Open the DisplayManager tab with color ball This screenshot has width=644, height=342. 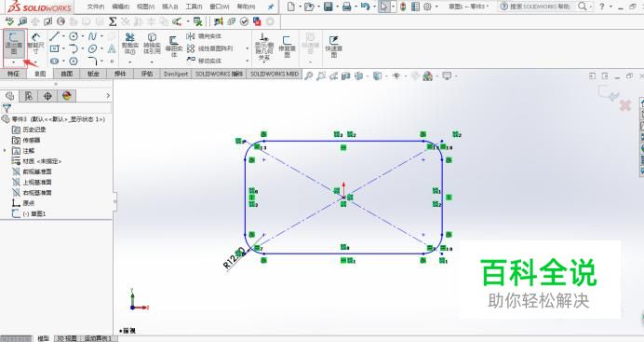coord(66,96)
